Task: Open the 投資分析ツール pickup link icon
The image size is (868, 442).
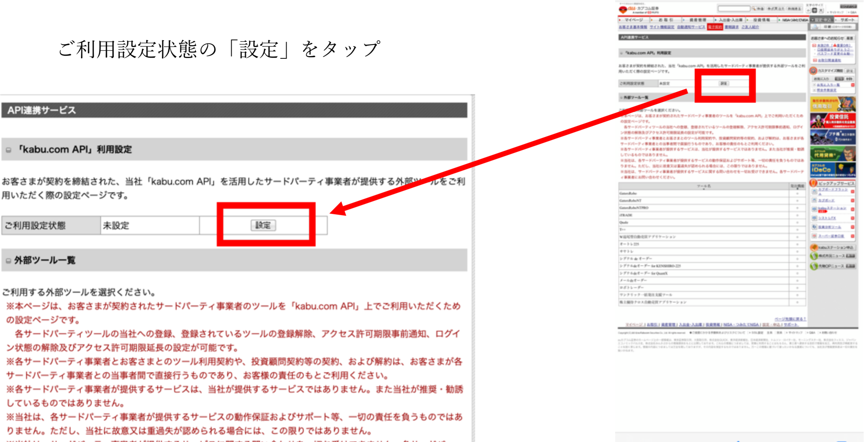Action: pyautogui.click(x=814, y=227)
